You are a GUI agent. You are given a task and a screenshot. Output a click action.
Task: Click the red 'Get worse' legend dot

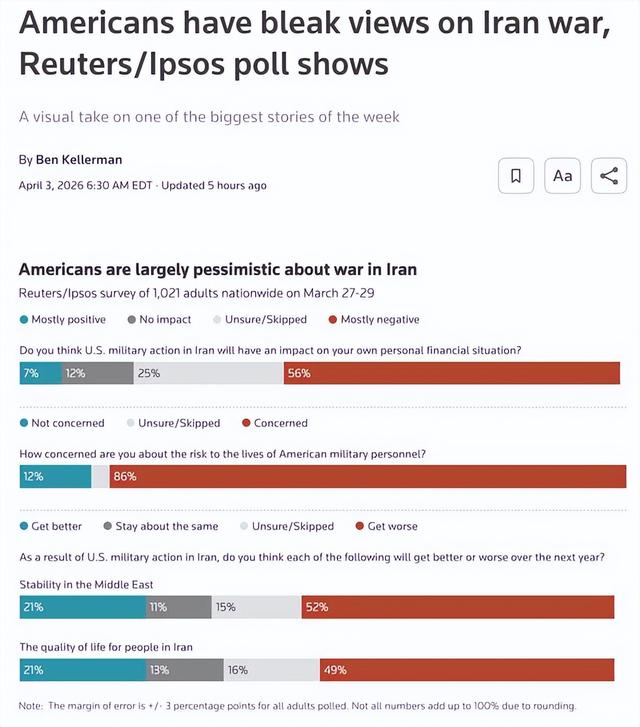click(360, 526)
